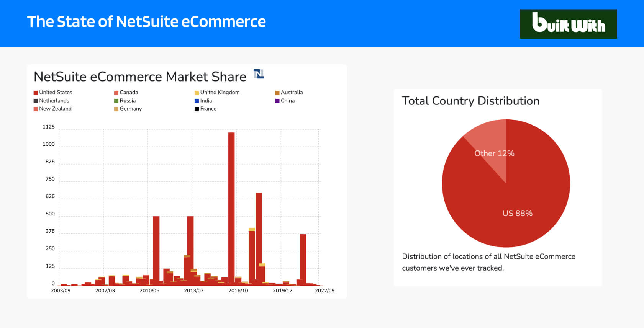The width and height of the screenshot is (644, 328).
Task: Click the y-axis value '125'
Action: click(50, 266)
